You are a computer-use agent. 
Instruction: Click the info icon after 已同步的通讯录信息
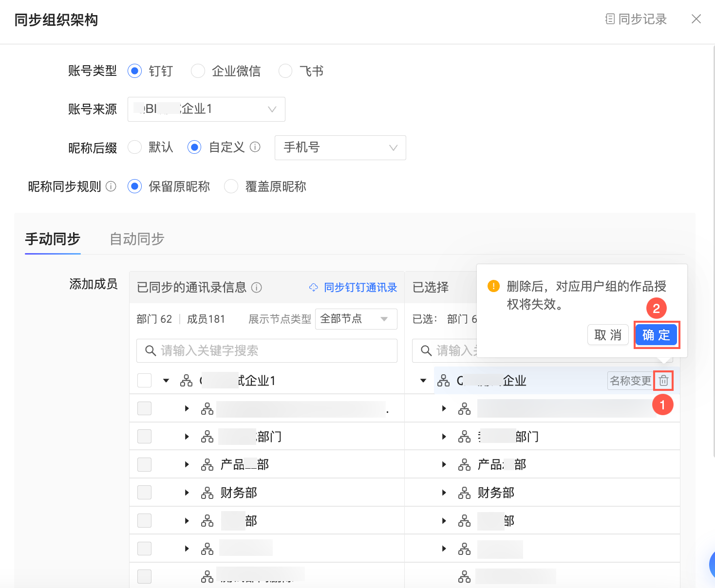coord(257,288)
